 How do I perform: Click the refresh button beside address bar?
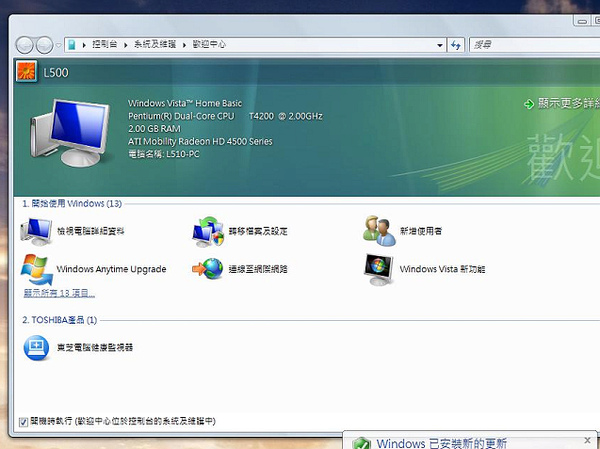(x=456, y=45)
